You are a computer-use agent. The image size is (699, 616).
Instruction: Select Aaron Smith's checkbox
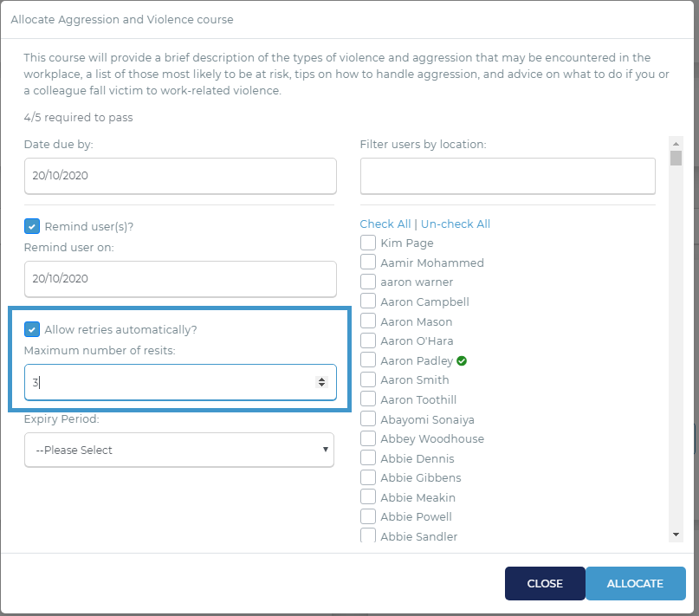tap(368, 379)
